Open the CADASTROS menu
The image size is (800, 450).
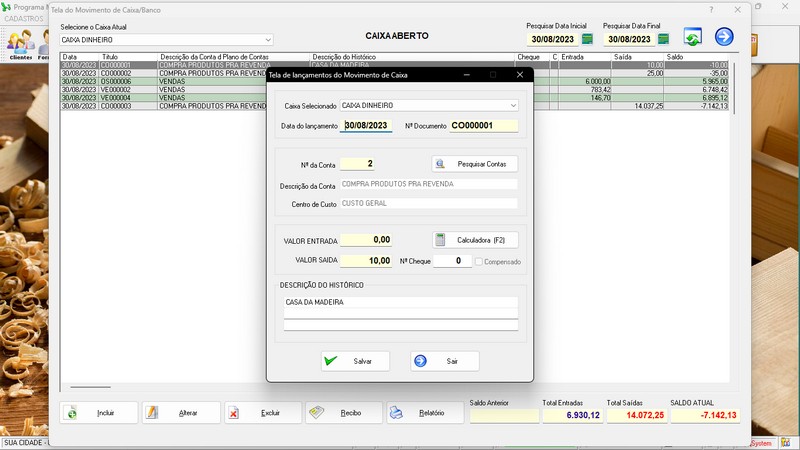pos(22,17)
